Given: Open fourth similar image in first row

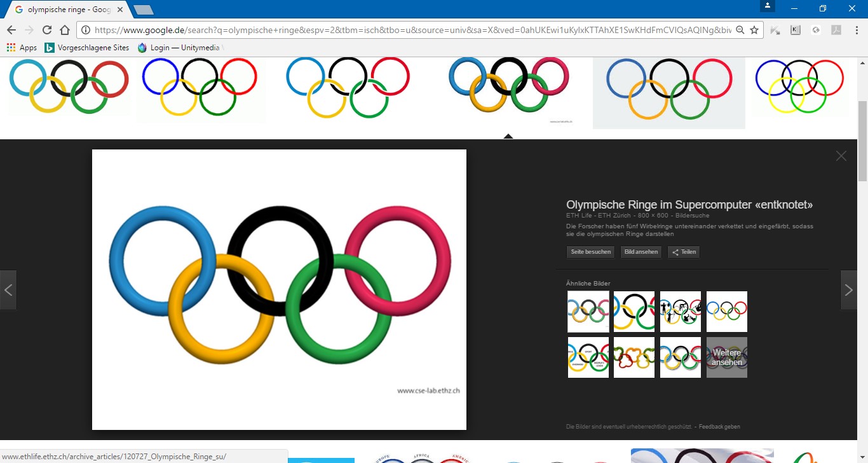Looking at the screenshot, I should (x=727, y=312).
